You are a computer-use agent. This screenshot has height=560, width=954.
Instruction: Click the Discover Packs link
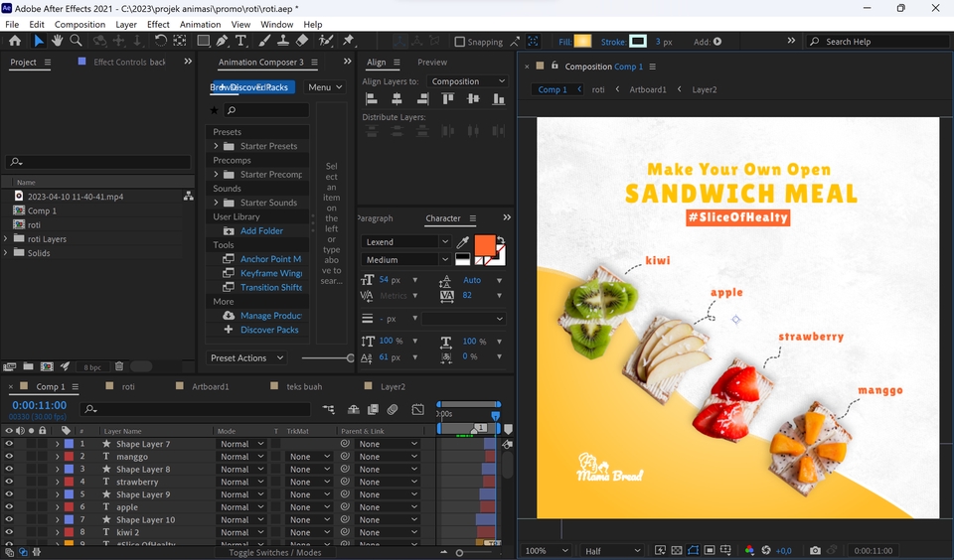coord(269,330)
